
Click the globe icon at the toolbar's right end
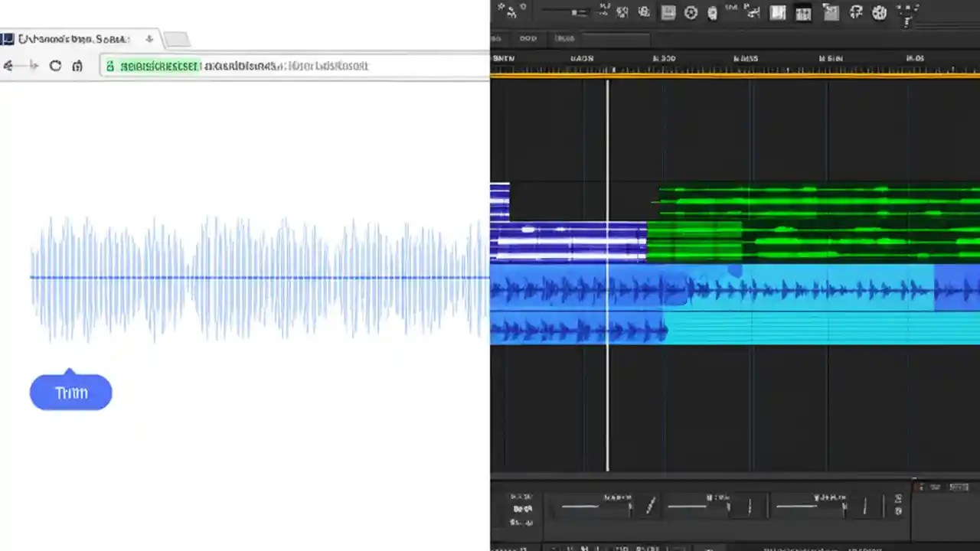pyautogui.click(x=907, y=13)
